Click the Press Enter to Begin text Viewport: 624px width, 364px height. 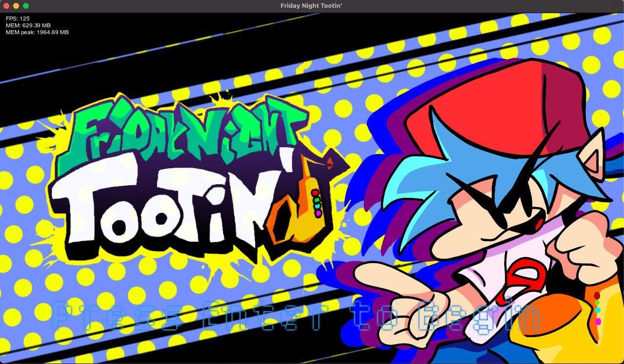click(296, 316)
